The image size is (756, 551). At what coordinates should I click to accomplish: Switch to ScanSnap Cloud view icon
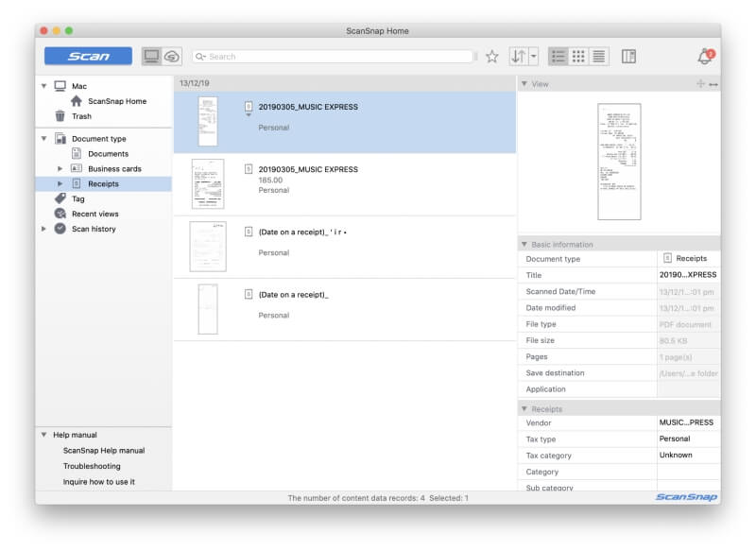(172, 57)
